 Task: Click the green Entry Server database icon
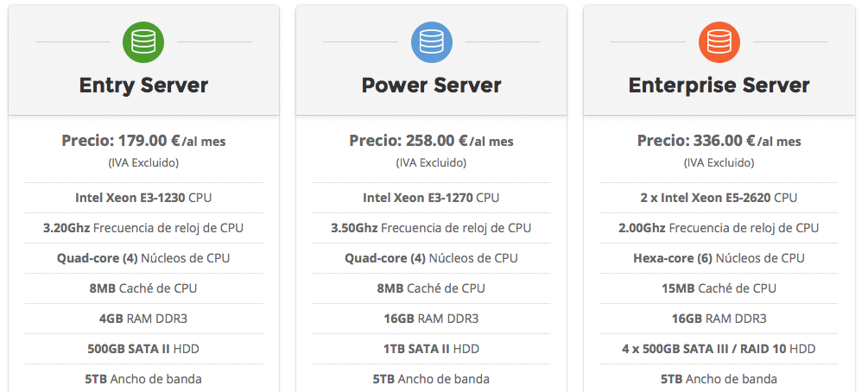pyautogui.click(x=143, y=41)
